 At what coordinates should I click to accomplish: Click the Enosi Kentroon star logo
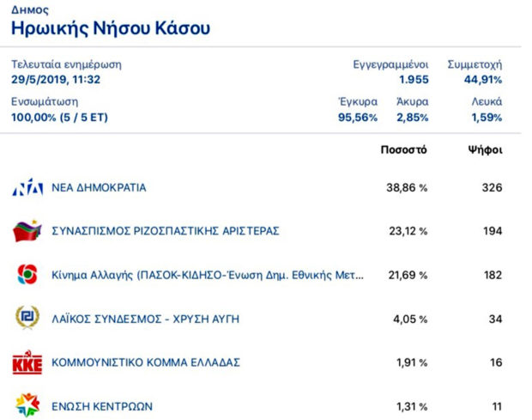[x=27, y=405]
